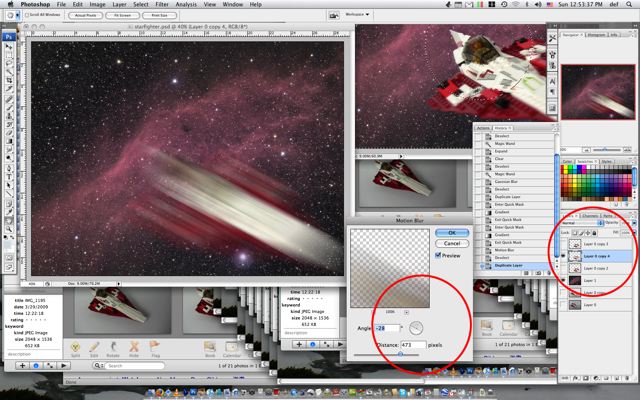Open starfighter.psd status bar arrow menu

click(119, 283)
